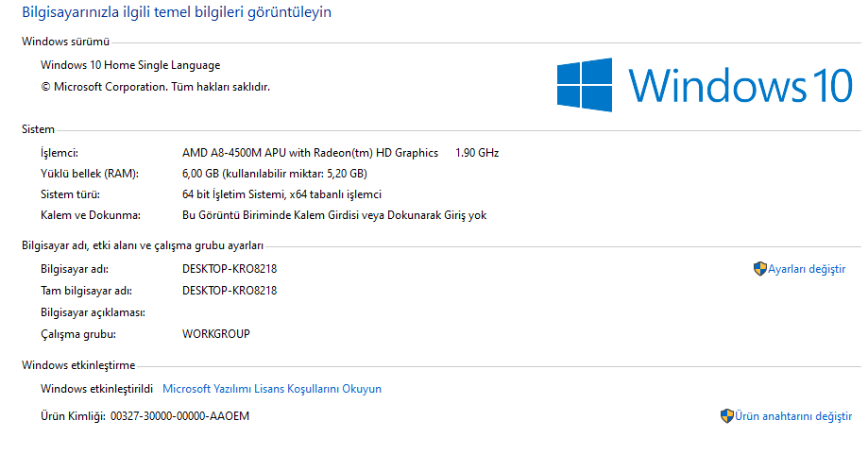Click the 'Windows etkinleştirildi' status text
Image resolution: width=868 pixels, height=454 pixels.
tap(96, 389)
